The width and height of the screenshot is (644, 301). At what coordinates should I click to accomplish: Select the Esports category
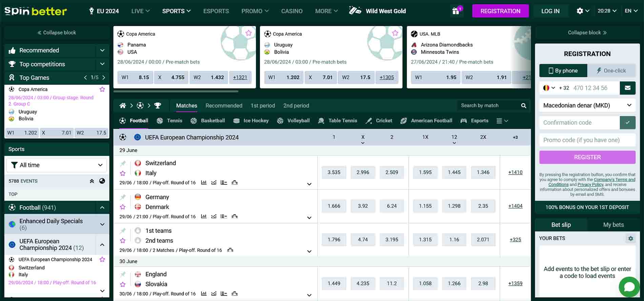(x=475, y=121)
